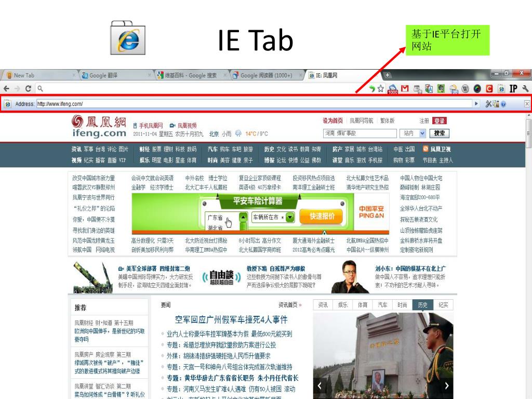Click the 搜索 search button
The height and width of the screenshot is (399, 532).
(440, 134)
